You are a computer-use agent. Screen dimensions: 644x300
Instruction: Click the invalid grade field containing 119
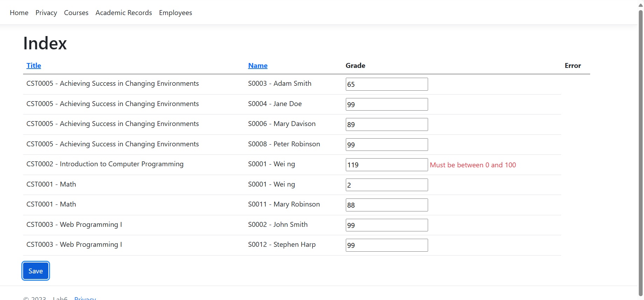[x=386, y=165]
